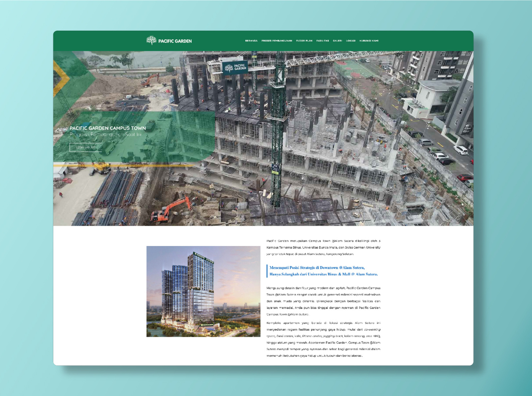Image resolution: width=532 pixels, height=396 pixels.
Task: Click the PACIFIC GARDEN CAMPUS TOWN heading
Action: [x=108, y=128]
